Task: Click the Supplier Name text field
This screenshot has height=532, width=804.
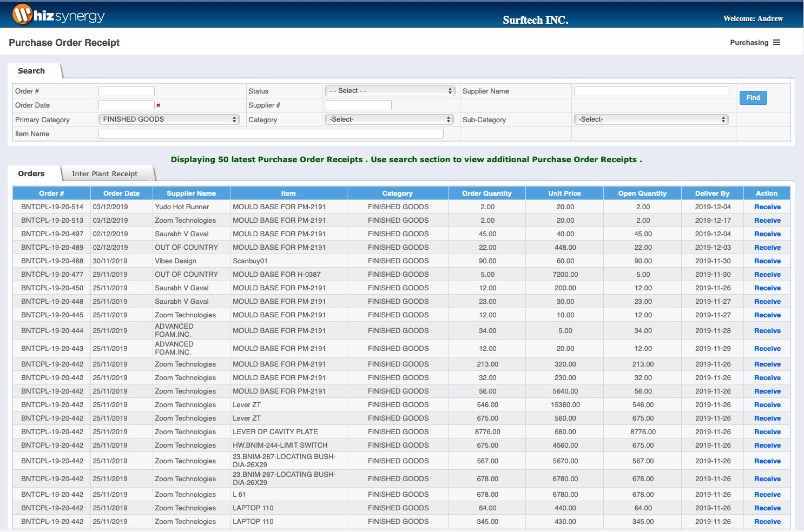Action: [x=651, y=91]
